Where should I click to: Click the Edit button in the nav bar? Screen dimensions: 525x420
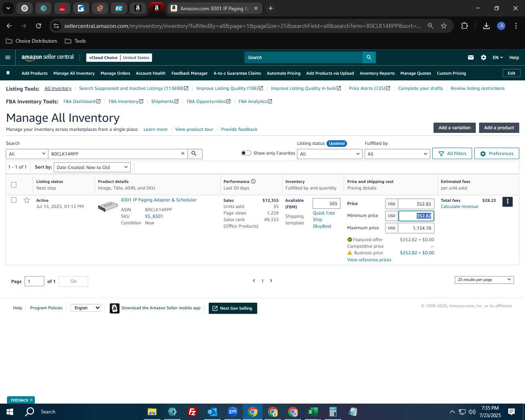[511, 73]
